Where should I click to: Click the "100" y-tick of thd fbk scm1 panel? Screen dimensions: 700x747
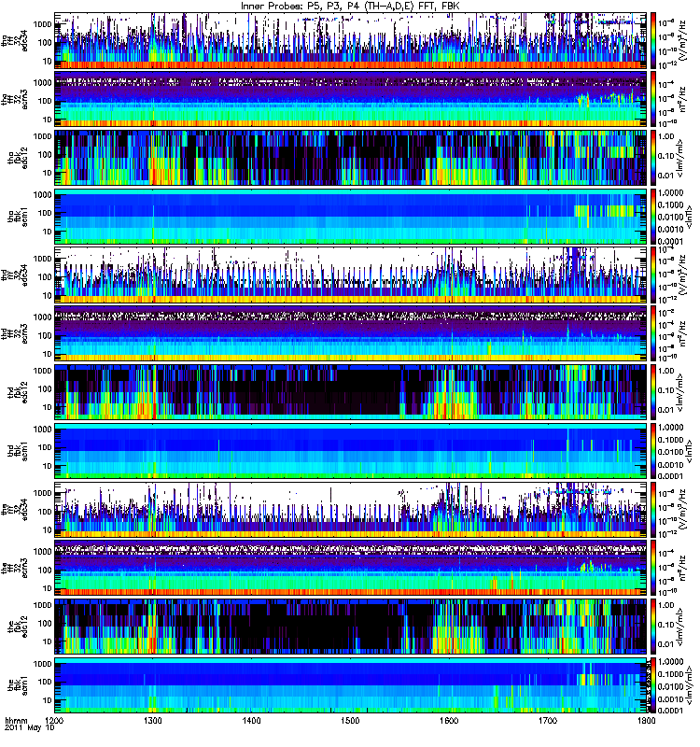point(45,447)
